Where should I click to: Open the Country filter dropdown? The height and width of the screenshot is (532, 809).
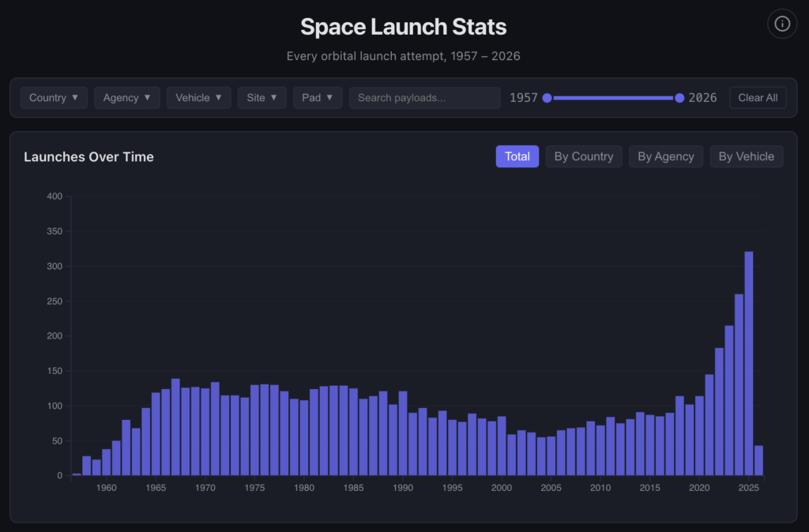(54, 98)
